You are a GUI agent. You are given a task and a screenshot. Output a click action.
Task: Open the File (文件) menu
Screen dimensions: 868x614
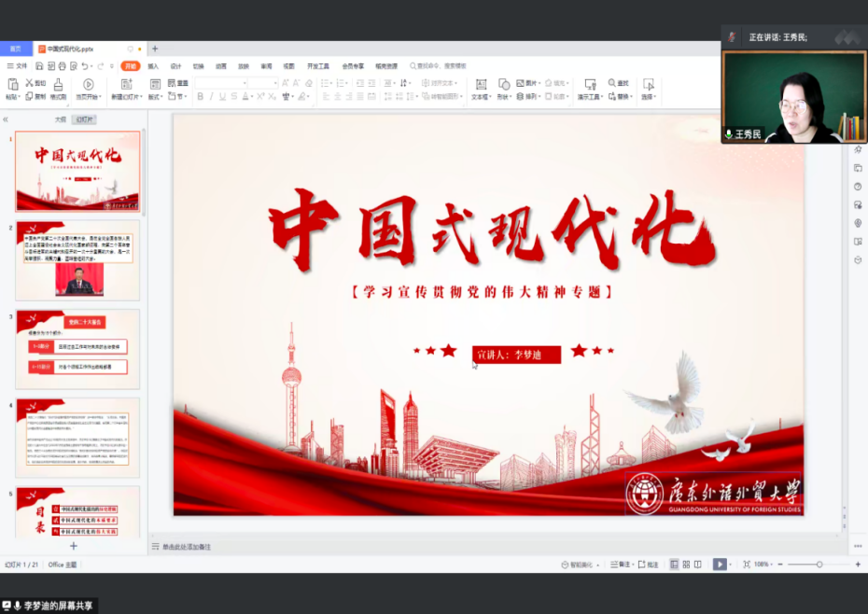click(18, 66)
